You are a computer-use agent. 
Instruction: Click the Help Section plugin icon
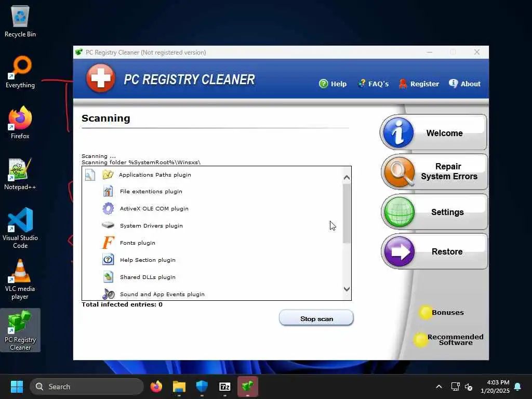[x=108, y=260]
